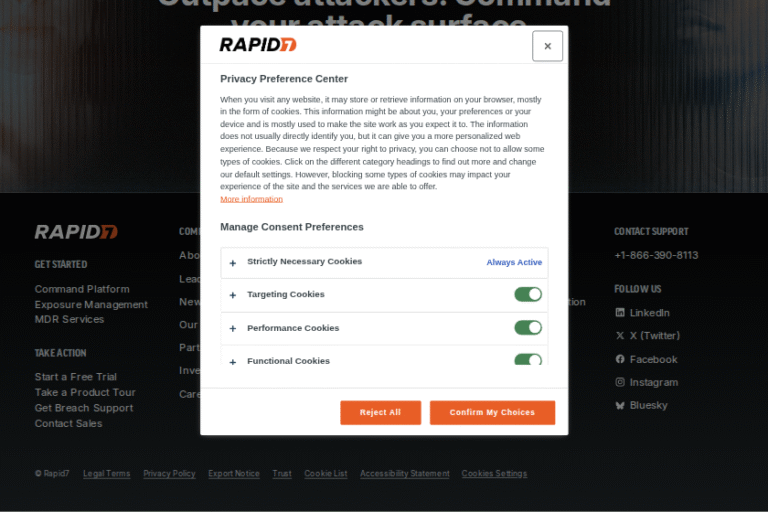This screenshot has width=768, height=512.
Task: Open the Instagram icon link
Action: click(x=620, y=382)
